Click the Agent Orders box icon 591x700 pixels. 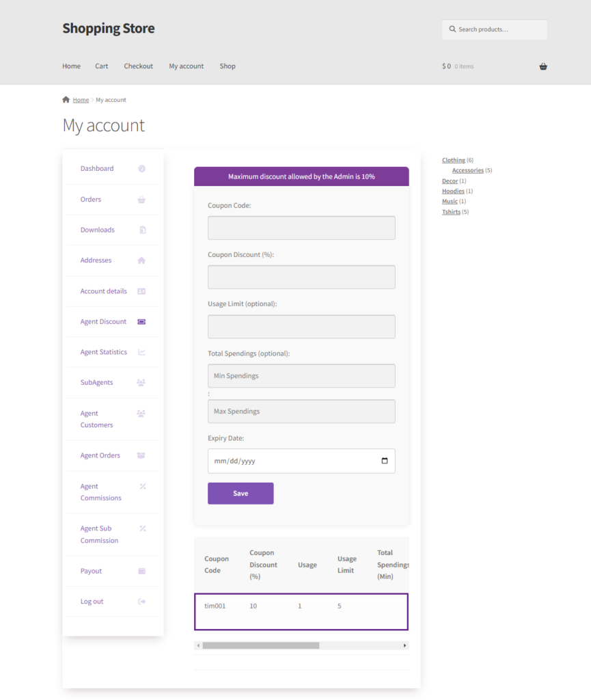[141, 455]
